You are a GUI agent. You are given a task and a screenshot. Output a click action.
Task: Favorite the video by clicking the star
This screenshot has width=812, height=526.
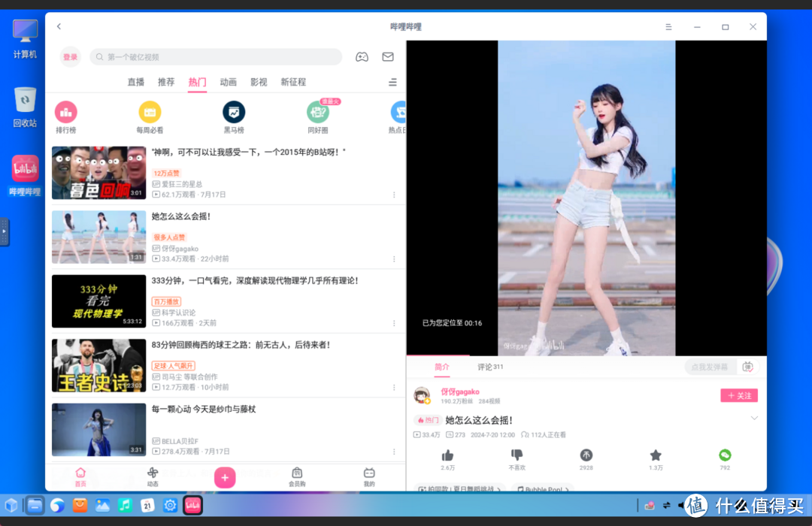point(655,455)
